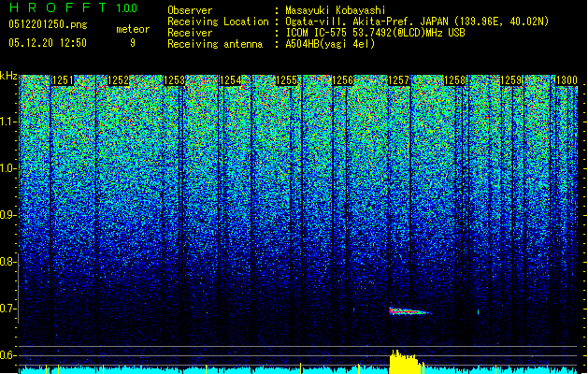Click the Ogata-vill. Akita-Pref. JAPAN location text

pyautogui.click(x=417, y=22)
